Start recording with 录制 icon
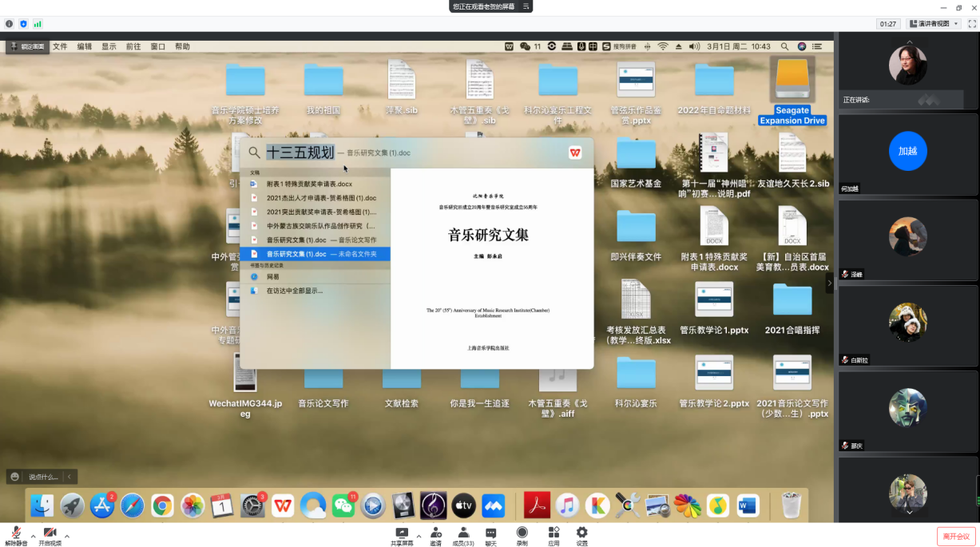980x547 pixels. (522, 533)
